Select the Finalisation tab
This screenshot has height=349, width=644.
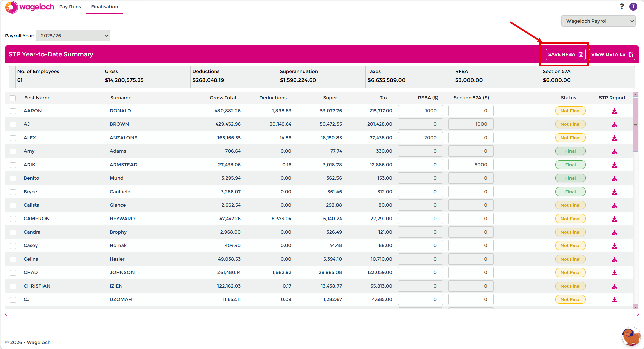click(x=105, y=7)
